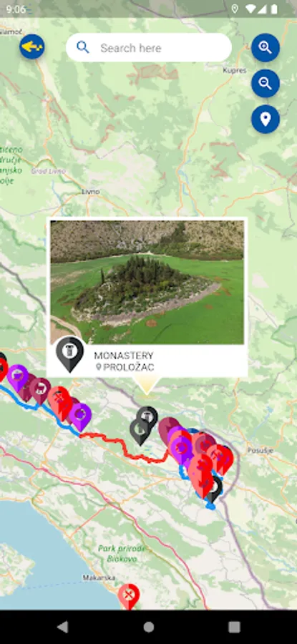This screenshot has height=644, width=297.
Task: Select the MONASTERY title text
Action: [124, 356]
